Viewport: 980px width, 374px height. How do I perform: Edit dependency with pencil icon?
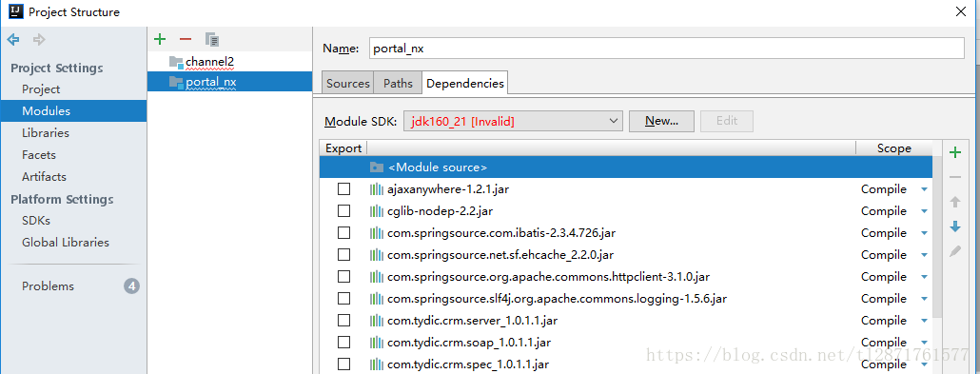[955, 251]
